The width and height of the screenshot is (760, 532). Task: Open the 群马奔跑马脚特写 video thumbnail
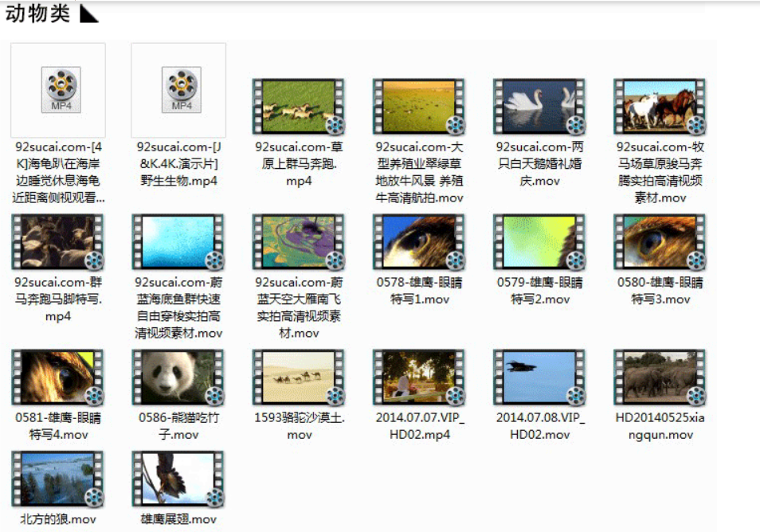(57, 242)
